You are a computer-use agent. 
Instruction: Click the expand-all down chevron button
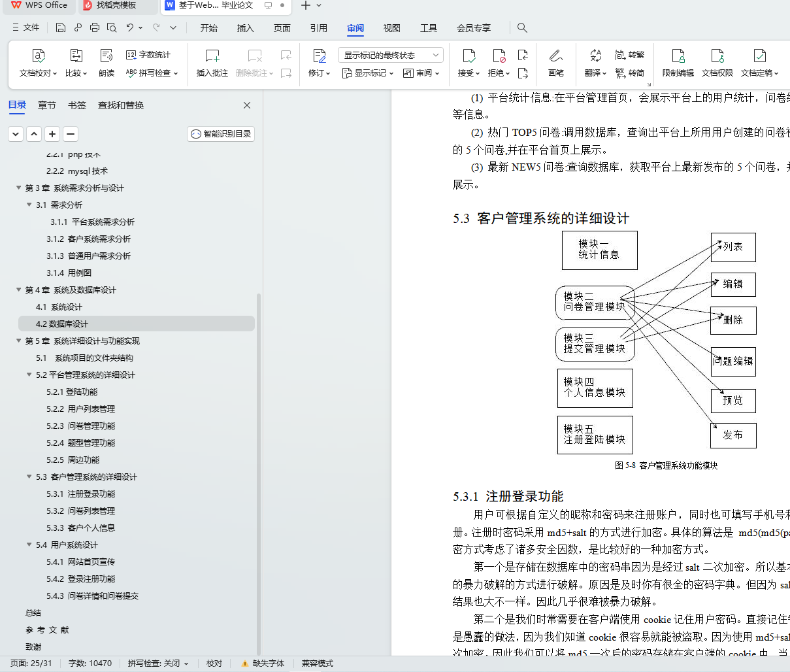click(16, 134)
